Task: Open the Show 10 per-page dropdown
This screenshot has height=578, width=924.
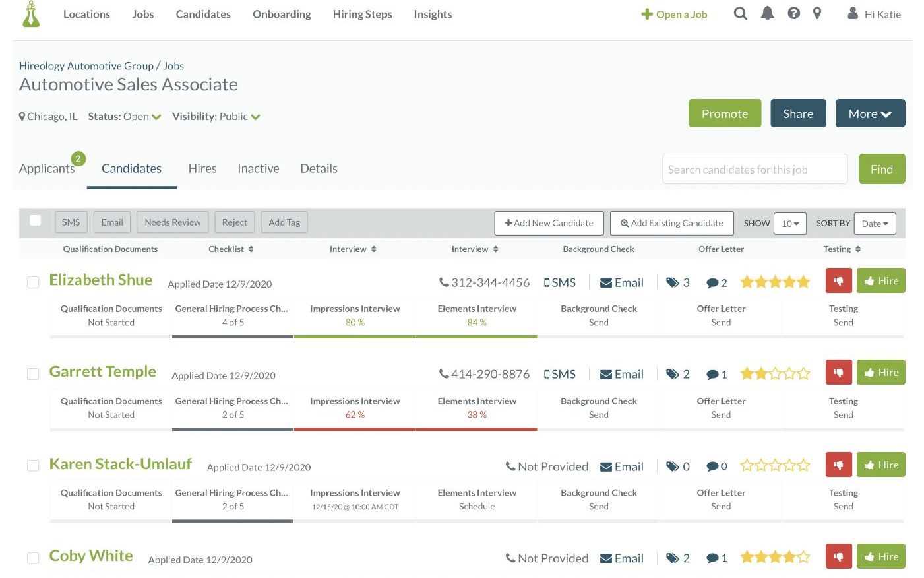Action: [x=789, y=224]
